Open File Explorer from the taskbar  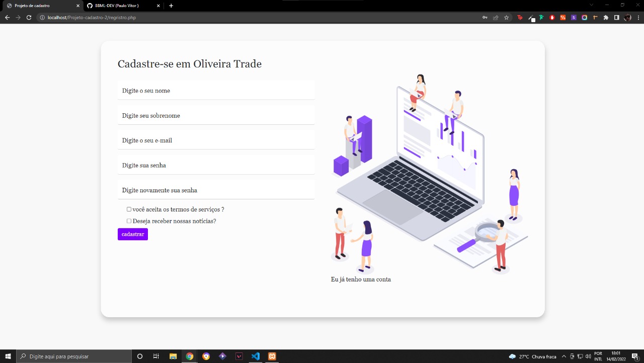[173, 356]
